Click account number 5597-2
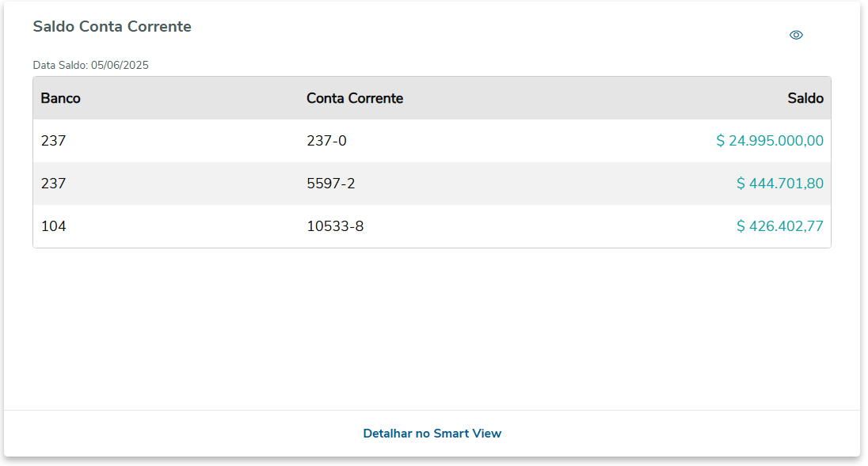868x466 pixels. [x=331, y=184]
